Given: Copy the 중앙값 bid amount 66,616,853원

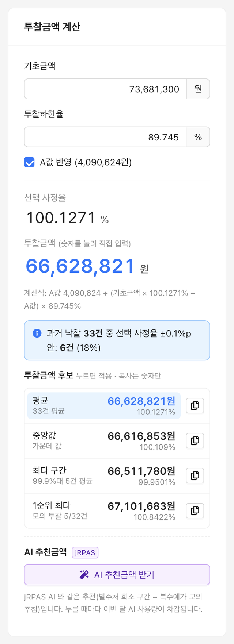Looking at the screenshot, I should (x=195, y=440).
